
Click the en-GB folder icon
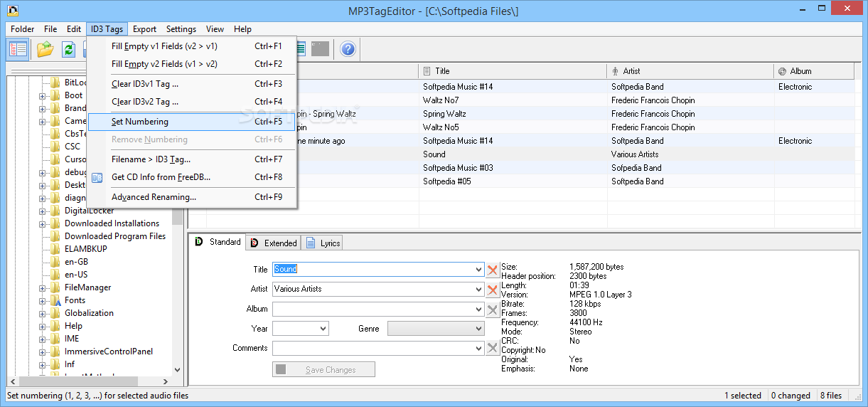point(55,262)
